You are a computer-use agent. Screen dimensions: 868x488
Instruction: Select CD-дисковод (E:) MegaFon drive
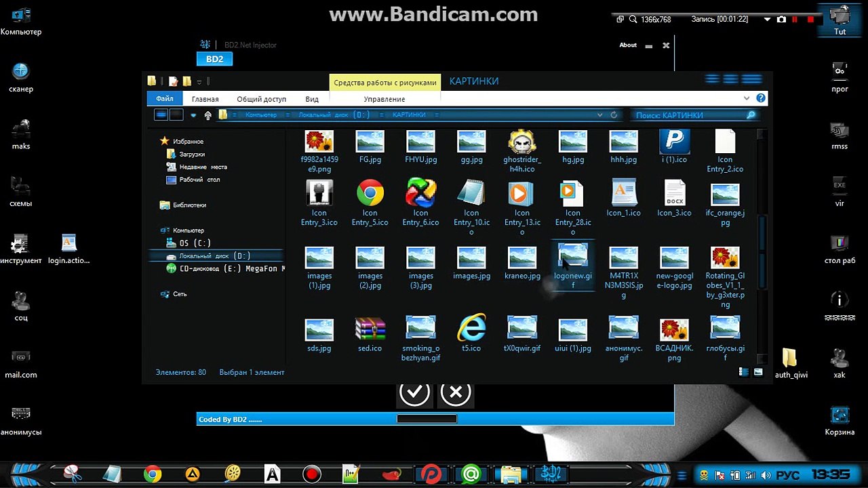(x=226, y=268)
